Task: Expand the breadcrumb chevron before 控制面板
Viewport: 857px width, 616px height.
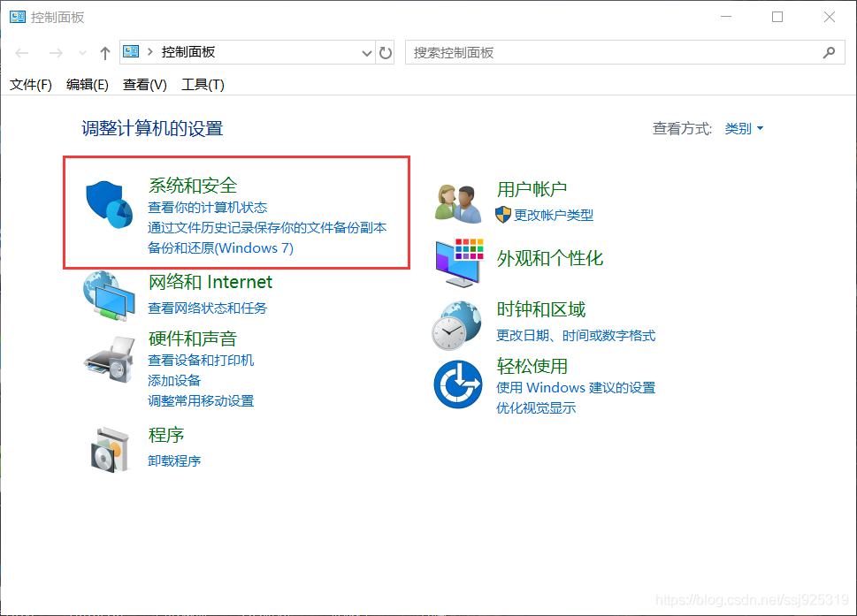Action: click(149, 52)
